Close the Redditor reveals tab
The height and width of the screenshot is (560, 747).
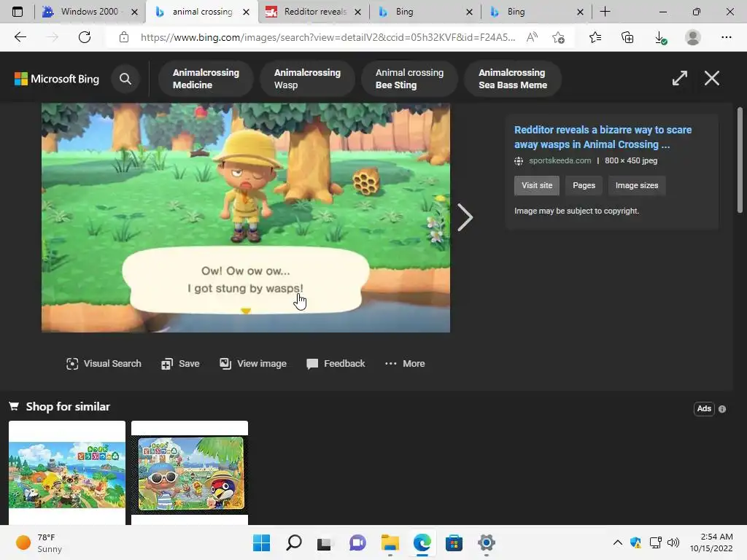pos(357,12)
